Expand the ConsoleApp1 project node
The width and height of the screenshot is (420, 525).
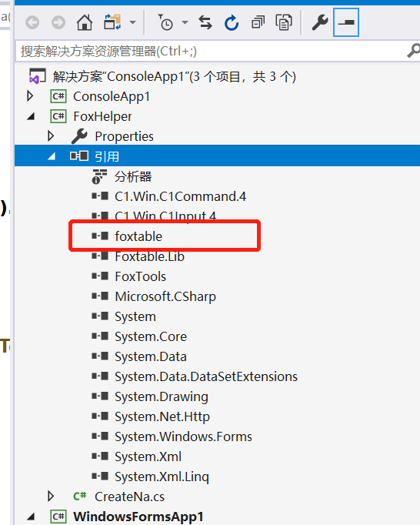pos(30,96)
